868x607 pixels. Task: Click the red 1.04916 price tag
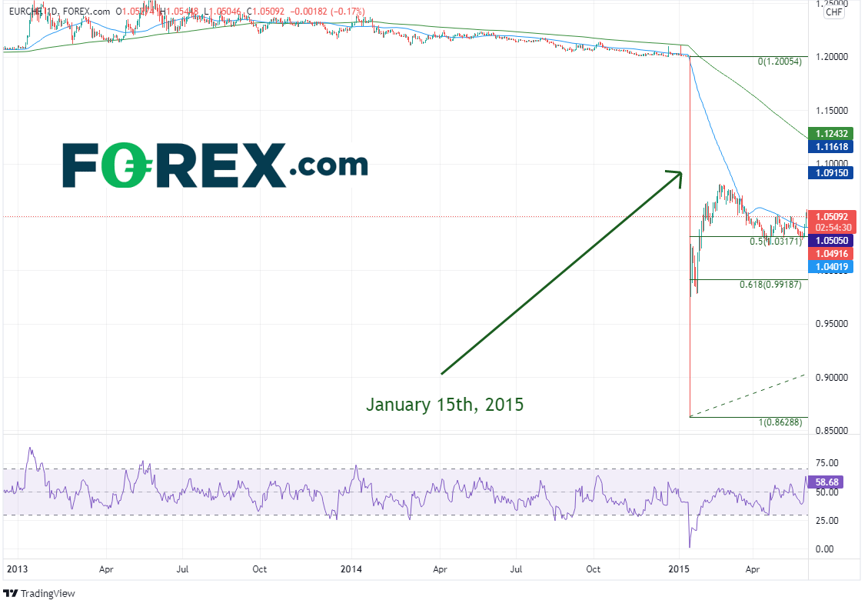pyautogui.click(x=830, y=253)
